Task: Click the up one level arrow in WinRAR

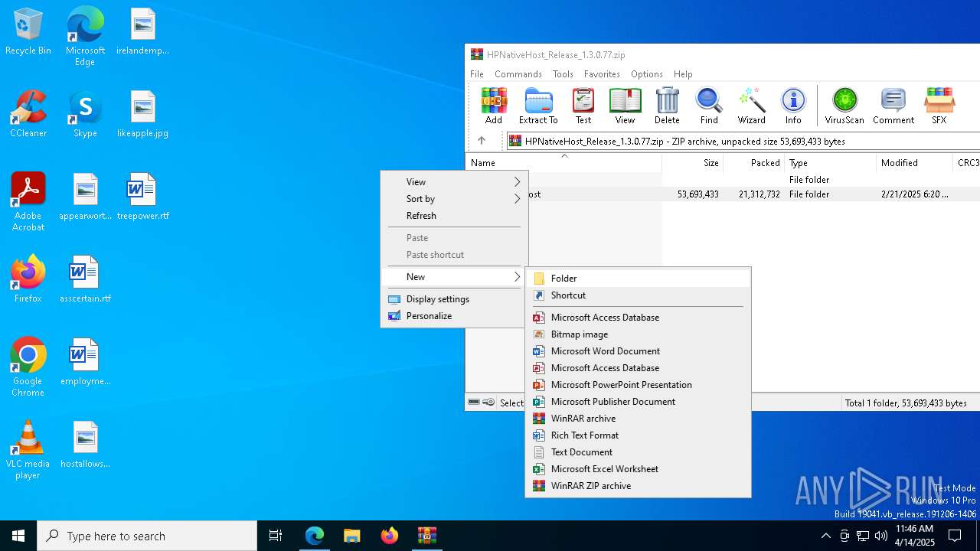Action: click(x=482, y=141)
